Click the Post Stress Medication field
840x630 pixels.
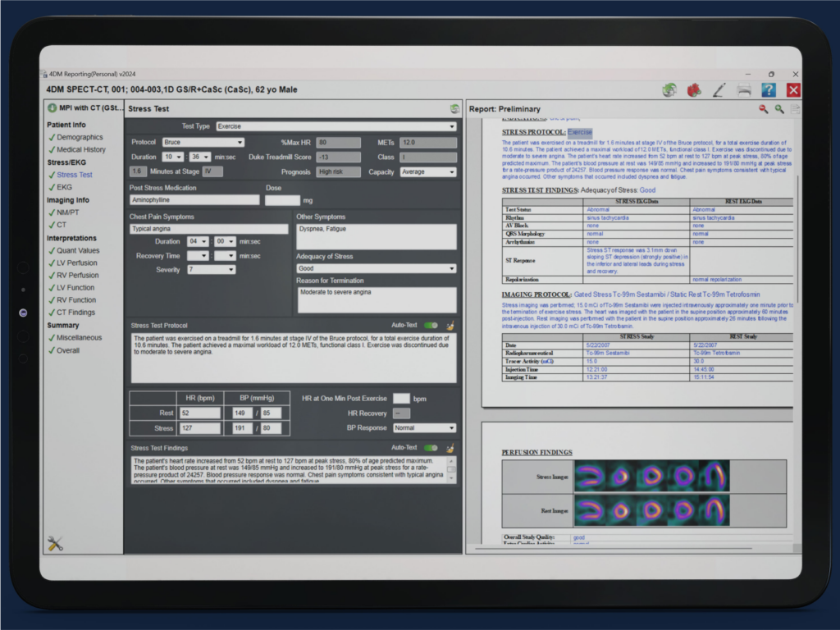(194, 200)
